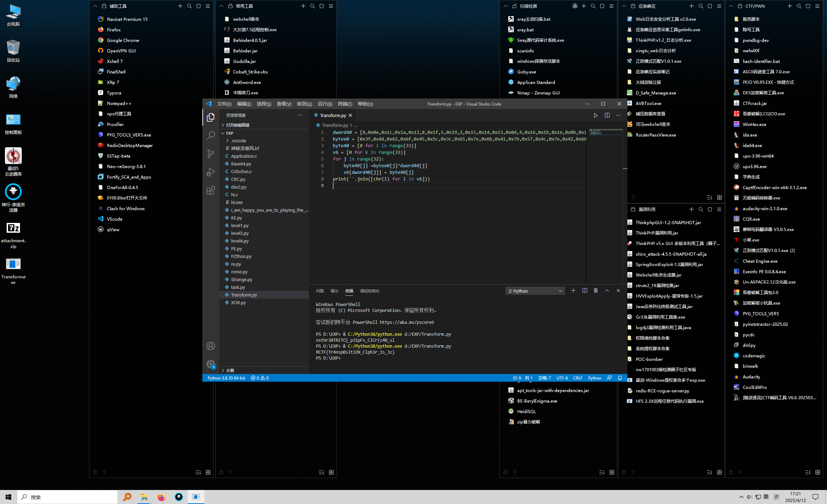Image resolution: width=827 pixels, height=504 pixels.
Task: Click Python 3.8.10 64-bit interpreter status
Action: 226,378
